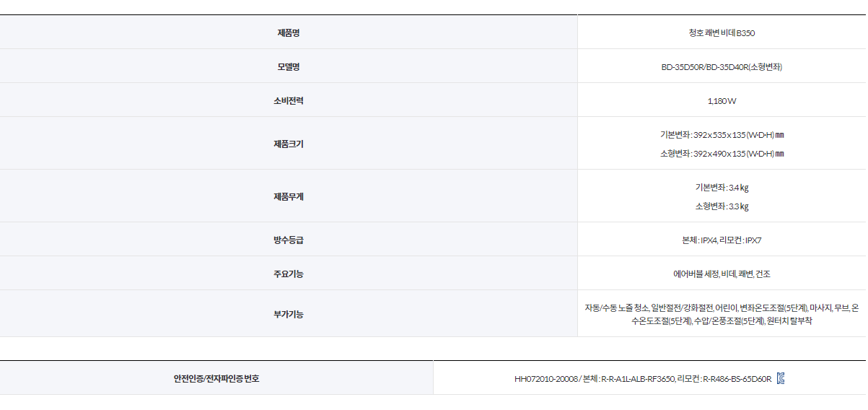This screenshot has width=868, height=410.
Task: Click the 제품무게 row header
Action: coord(289,196)
